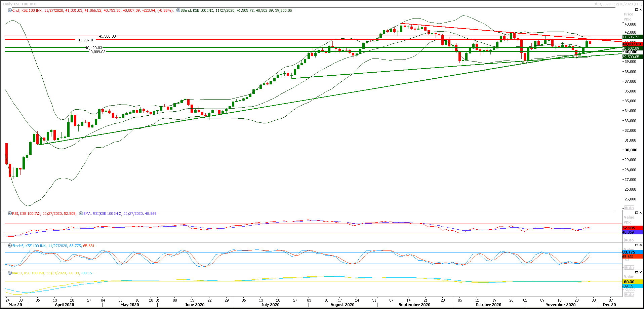This screenshot has height=309, width=644.
Task: Select the RSI legend text
Action: point(44,214)
